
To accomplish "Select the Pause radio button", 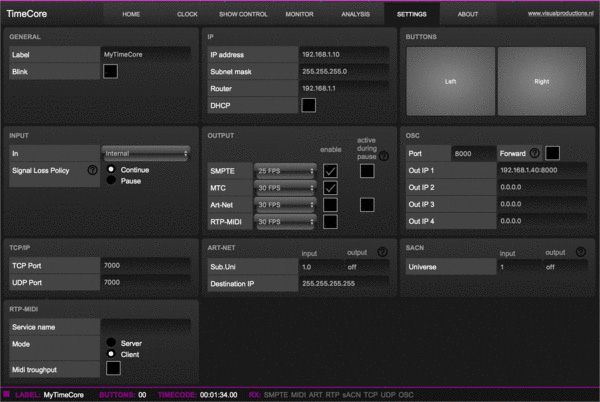I will 111,180.
